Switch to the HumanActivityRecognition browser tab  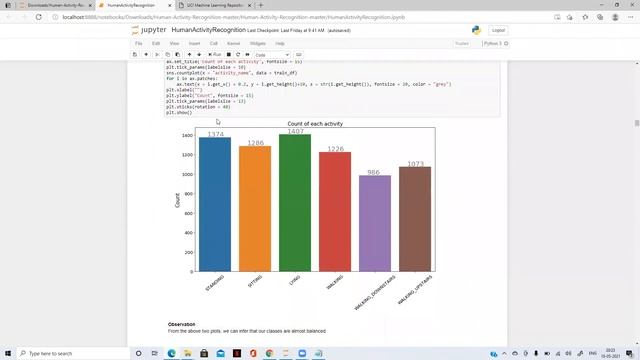pos(136,5)
